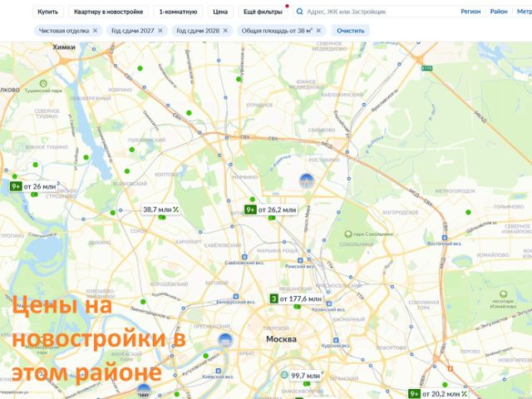Click the Рижский вокзал station icon
532x399 pixels.
(300, 260)
